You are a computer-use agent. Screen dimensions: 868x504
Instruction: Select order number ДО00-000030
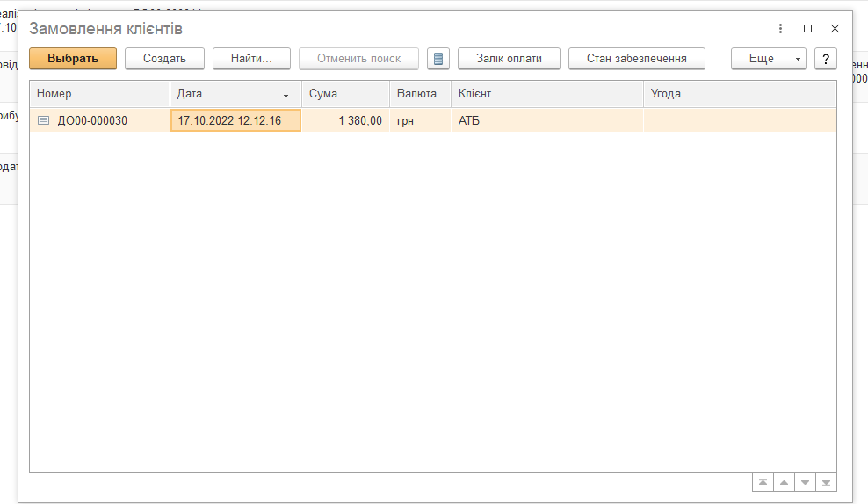pos(92,120)
